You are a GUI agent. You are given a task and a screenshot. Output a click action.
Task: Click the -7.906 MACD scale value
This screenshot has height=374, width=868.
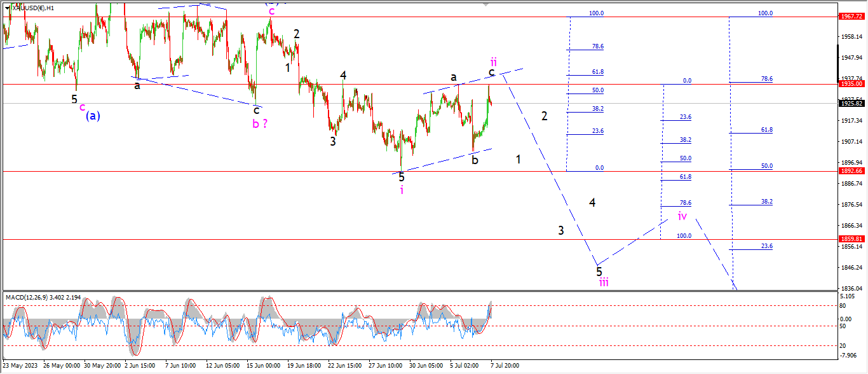(x=848, y=356)
